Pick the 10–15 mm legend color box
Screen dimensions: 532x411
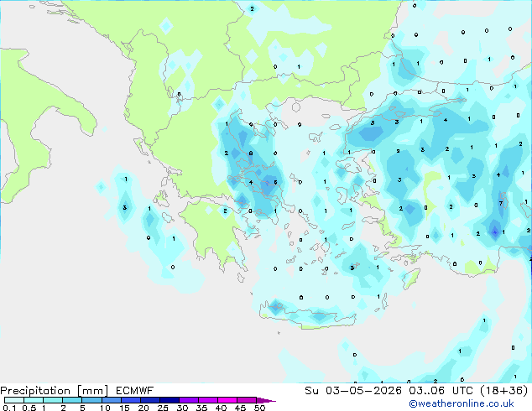point(112,400)
